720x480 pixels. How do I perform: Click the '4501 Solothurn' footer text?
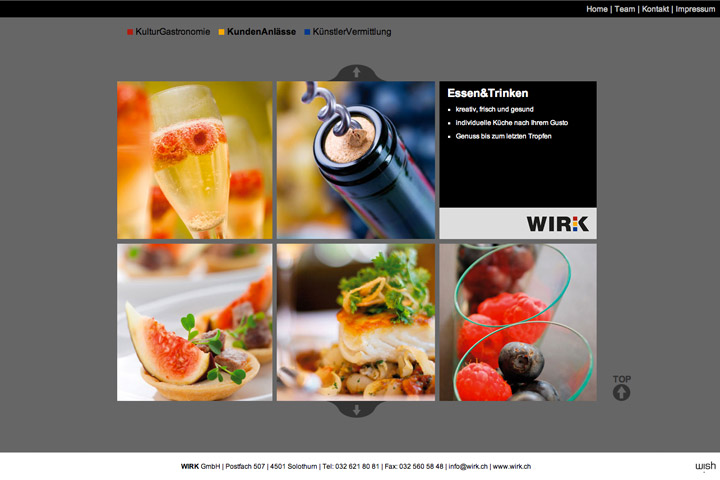pos(293,466)
